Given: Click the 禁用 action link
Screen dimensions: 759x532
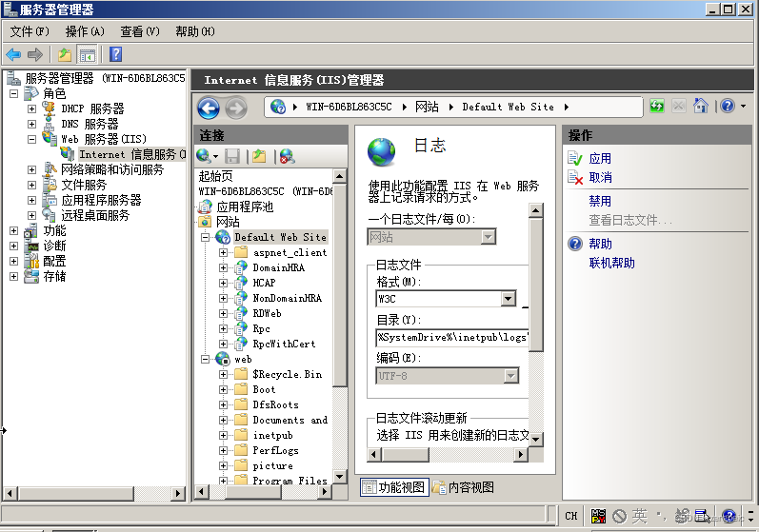Looking at the screenshot, I should (x=600, y=201).
